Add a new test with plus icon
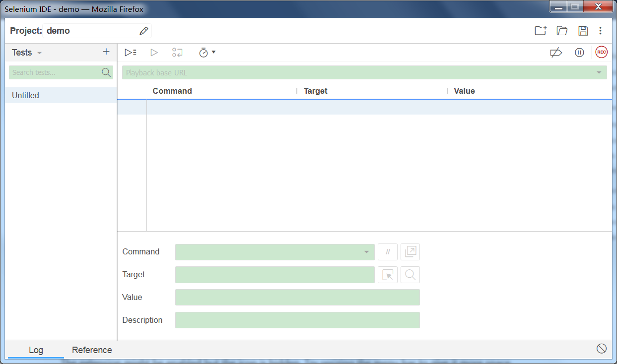Image resolution: width=617 pixels, height=364 pixels. click(106, 52)
